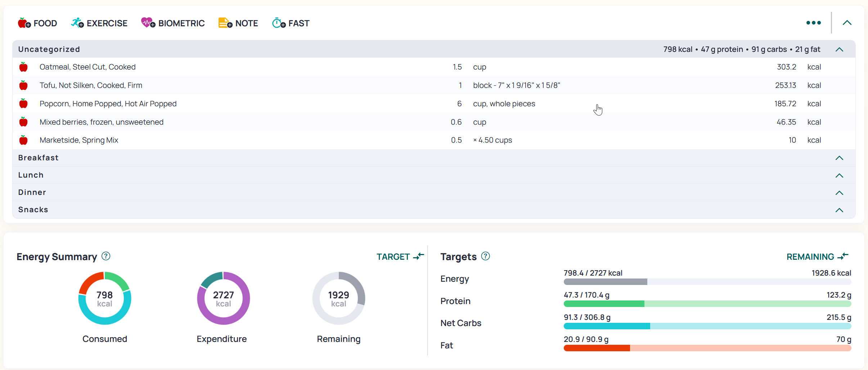Click the Consumed 798 kcal donut chart
This screenshot has width=868, height=370.
click(x=105, y=298)
